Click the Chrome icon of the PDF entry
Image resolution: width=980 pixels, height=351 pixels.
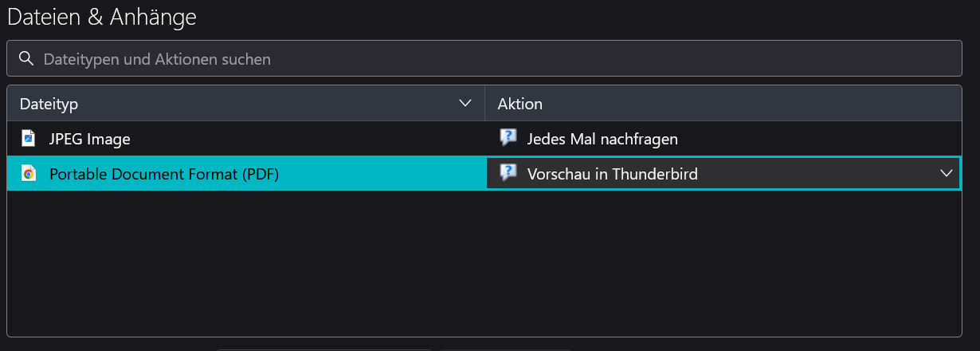click(x=28, y=173)
